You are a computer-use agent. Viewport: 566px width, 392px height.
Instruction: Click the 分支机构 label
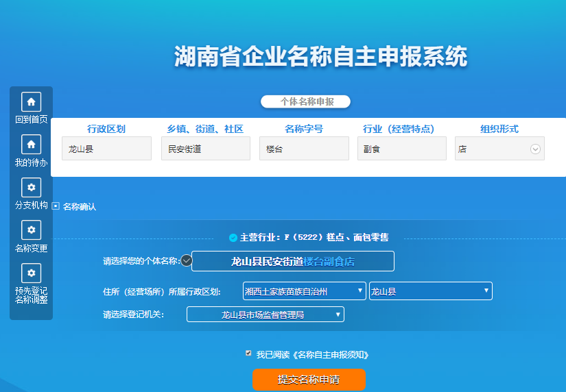pyautogui.click(x=31, y=205)
